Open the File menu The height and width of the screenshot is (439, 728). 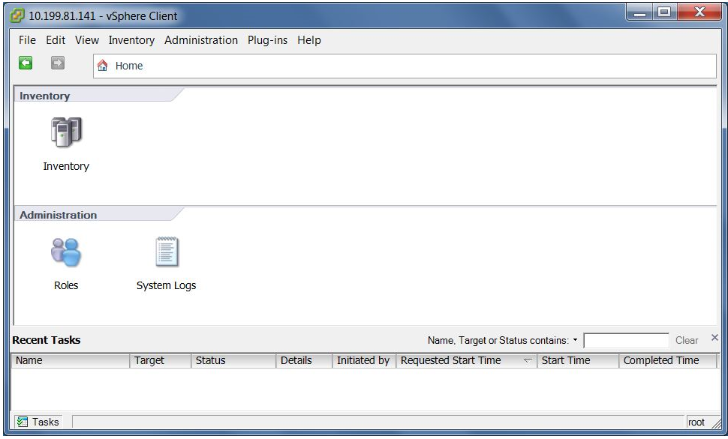pos(27,40)
